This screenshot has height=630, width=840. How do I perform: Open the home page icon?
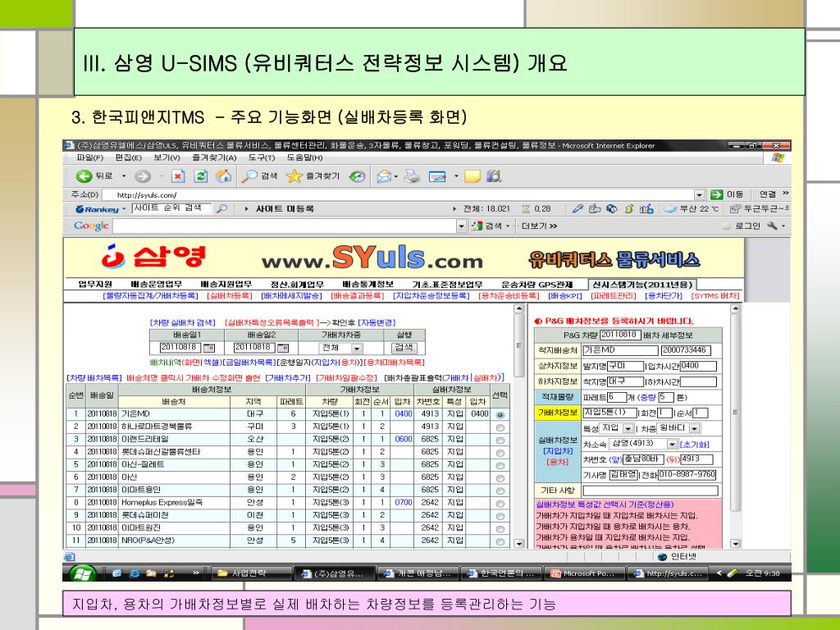pos(223,176)
